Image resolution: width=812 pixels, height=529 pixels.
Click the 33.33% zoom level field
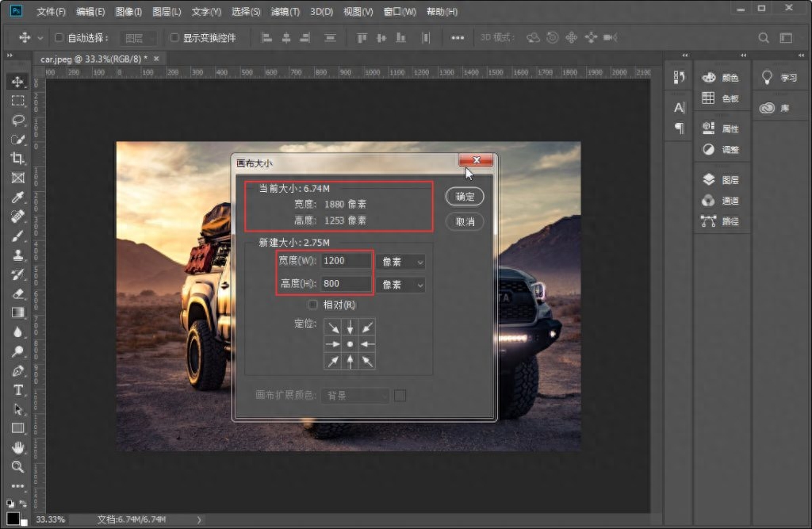point(51,519)
